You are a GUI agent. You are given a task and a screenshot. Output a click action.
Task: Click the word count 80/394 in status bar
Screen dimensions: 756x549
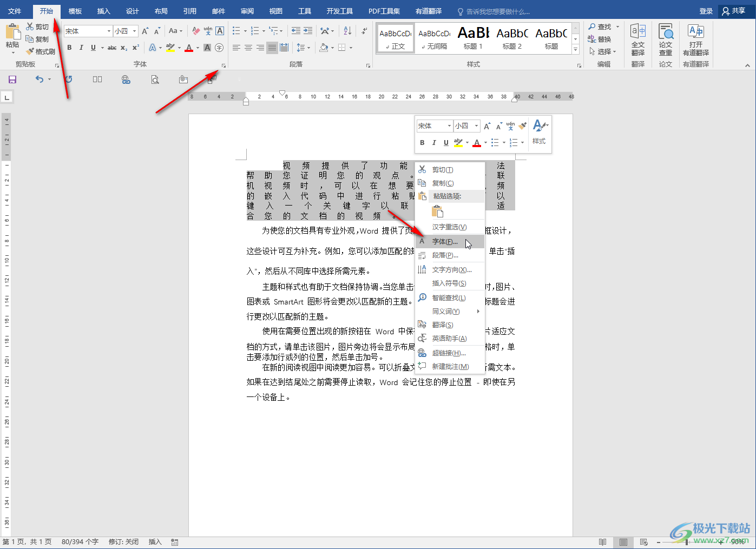point(80,542)
